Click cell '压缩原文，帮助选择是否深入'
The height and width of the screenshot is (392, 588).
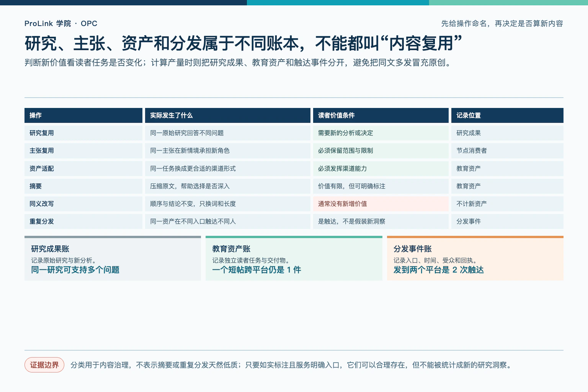coord(228,186)
